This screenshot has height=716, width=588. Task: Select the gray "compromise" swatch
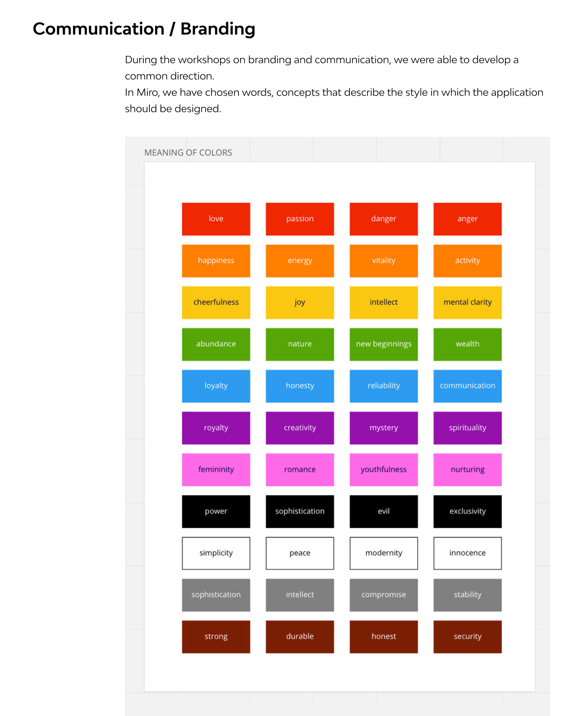pos(383,595)
